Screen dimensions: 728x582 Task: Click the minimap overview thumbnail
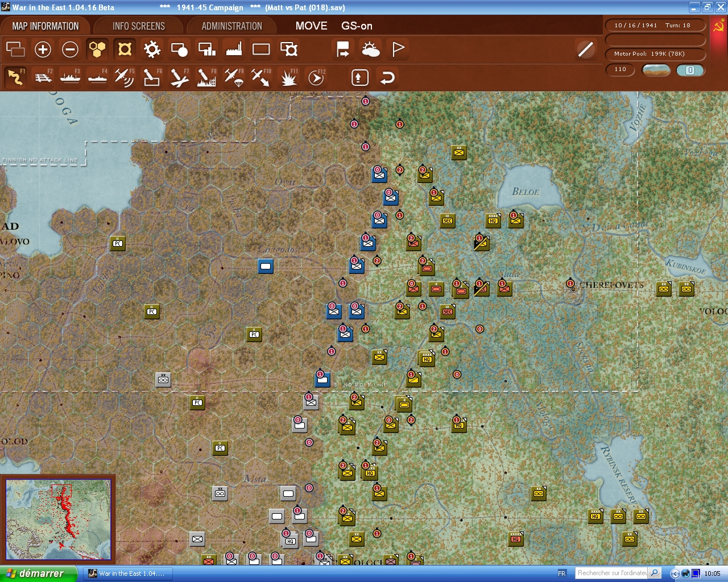click(x=58, y=519)
